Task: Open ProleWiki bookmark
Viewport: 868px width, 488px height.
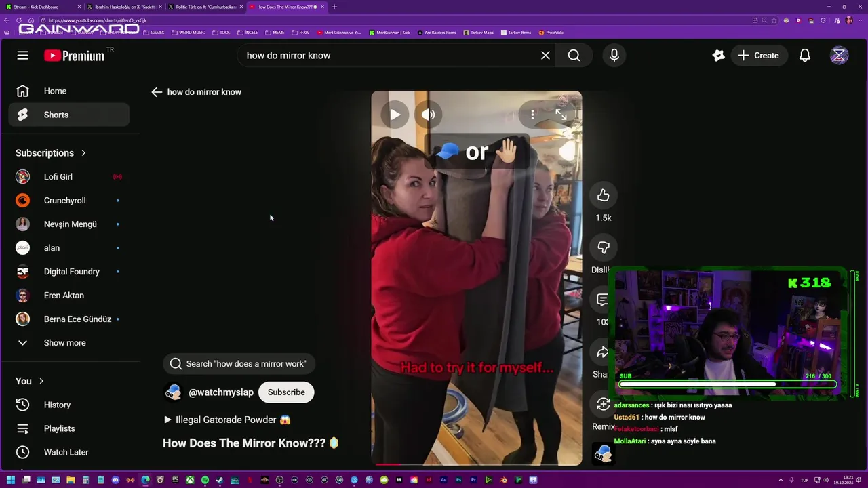Action: [x=551, y=33]
